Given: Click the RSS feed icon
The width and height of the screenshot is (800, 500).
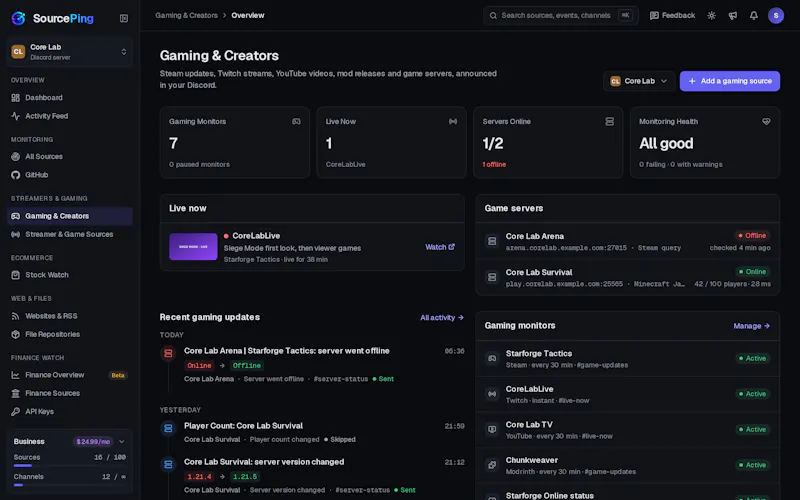Looking at the screenshot, I should pyautogui.click(x=15, y=316).
